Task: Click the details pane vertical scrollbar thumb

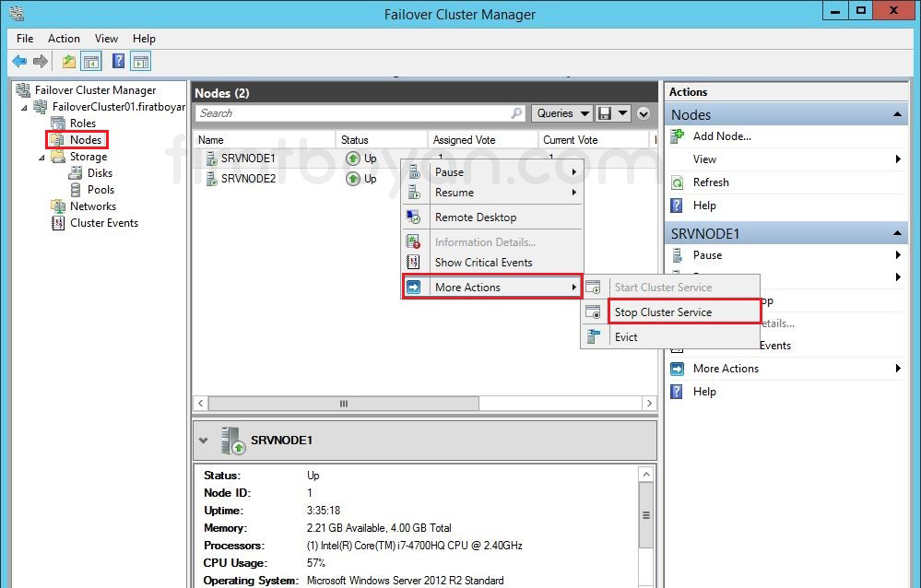Action: click(645, 515)
